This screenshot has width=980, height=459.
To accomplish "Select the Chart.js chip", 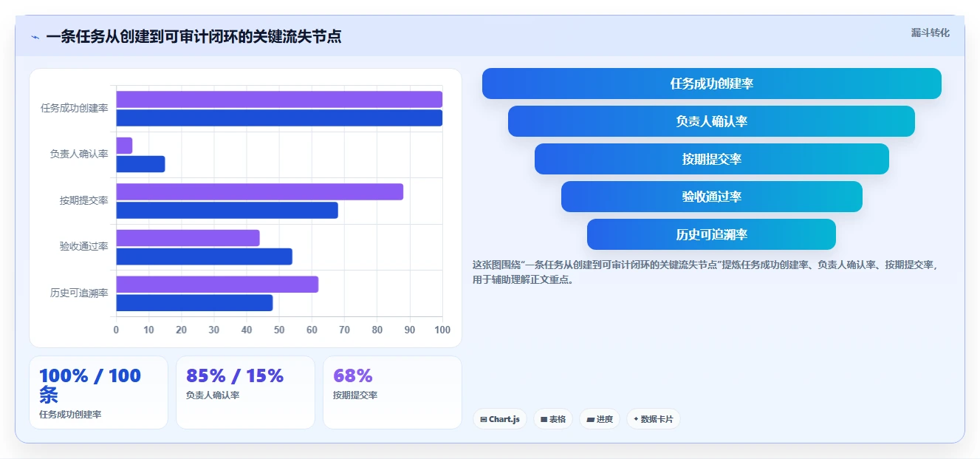I will pyautogui.click(x=500, y=419).
